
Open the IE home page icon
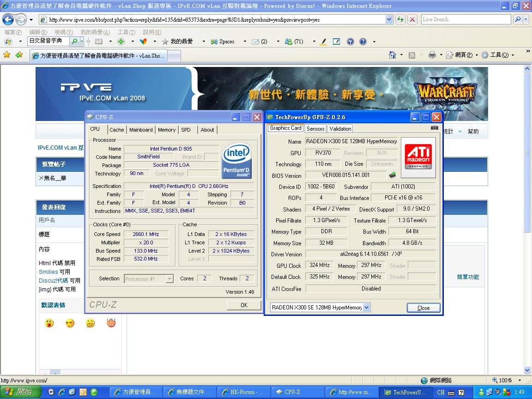(392, 55)
